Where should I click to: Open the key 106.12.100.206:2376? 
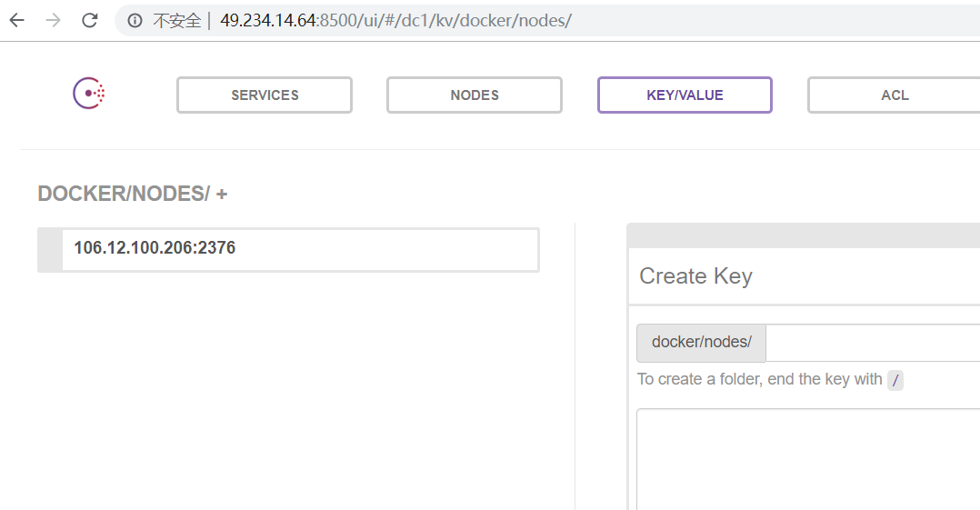pos(301,250)
